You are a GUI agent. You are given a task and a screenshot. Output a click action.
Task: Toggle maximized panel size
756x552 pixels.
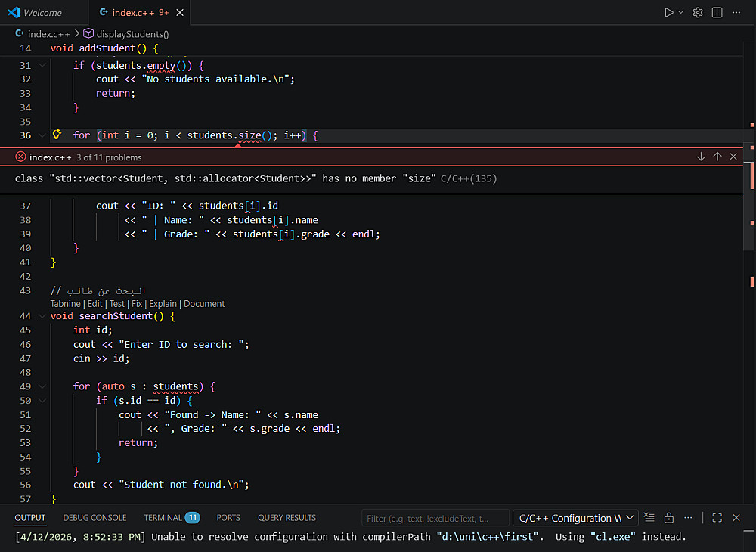[x=717, y=518]
